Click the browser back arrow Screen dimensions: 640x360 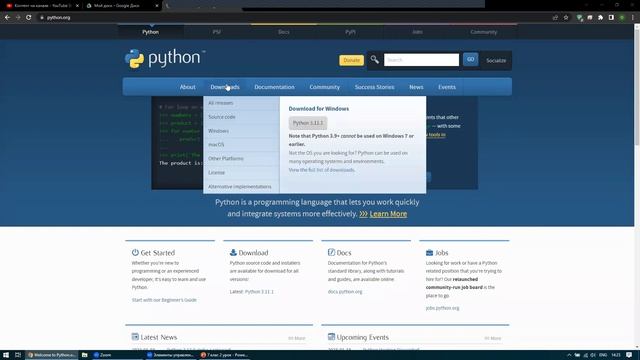point(7,18)
